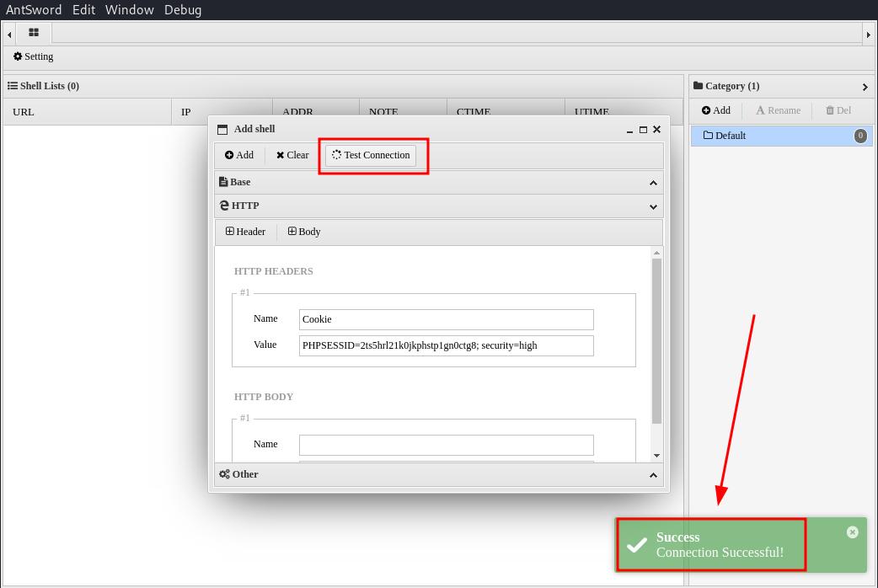The image size is (878, 588).
Task: Click the Del category button
Action: [838, 110]
